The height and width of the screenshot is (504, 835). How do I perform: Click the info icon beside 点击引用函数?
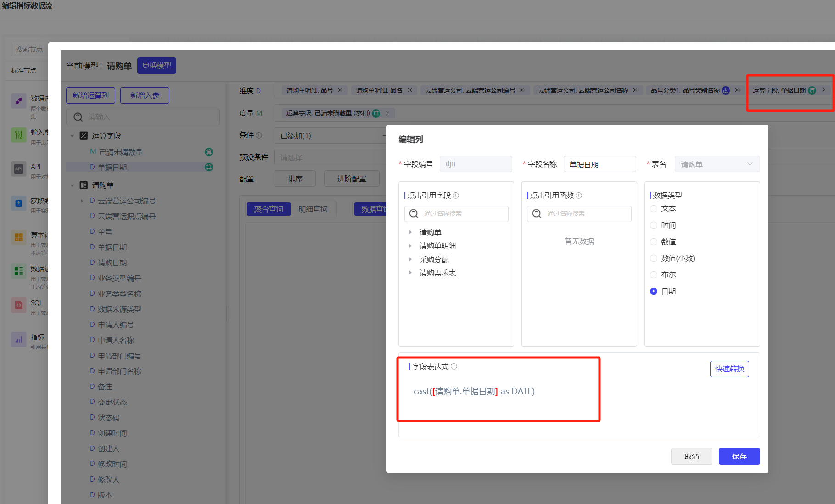[579, 196]
